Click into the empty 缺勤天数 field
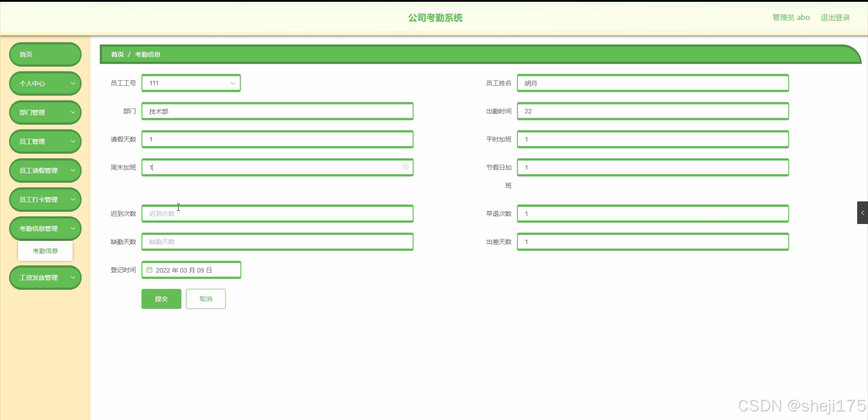868x420 pixels. [278, 242]
